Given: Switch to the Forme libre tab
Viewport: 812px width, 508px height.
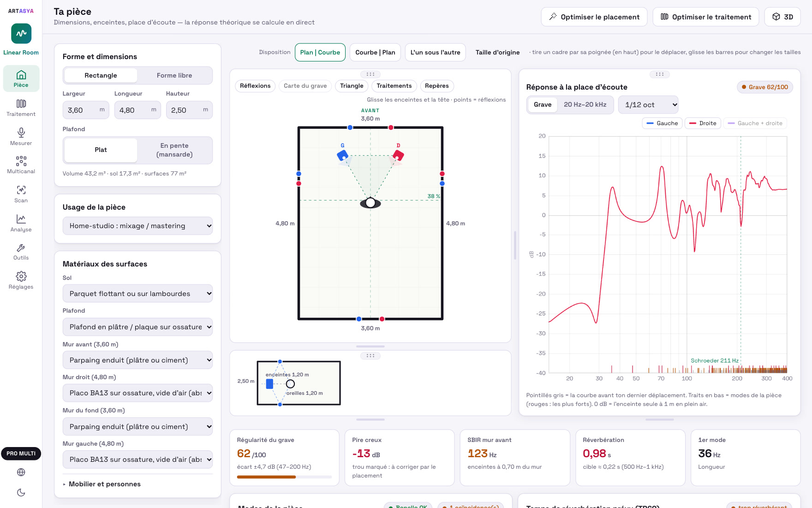Looking at the screenshot, I should (x=174, y=75).
